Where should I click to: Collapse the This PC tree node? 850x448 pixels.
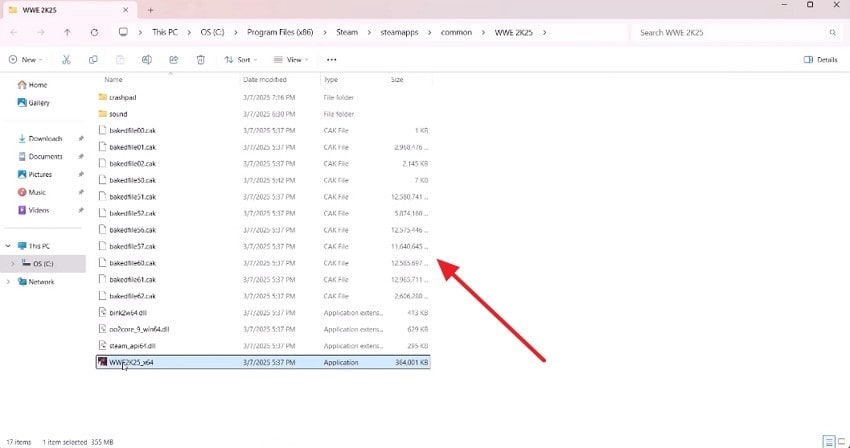click(x=8, y=246)
